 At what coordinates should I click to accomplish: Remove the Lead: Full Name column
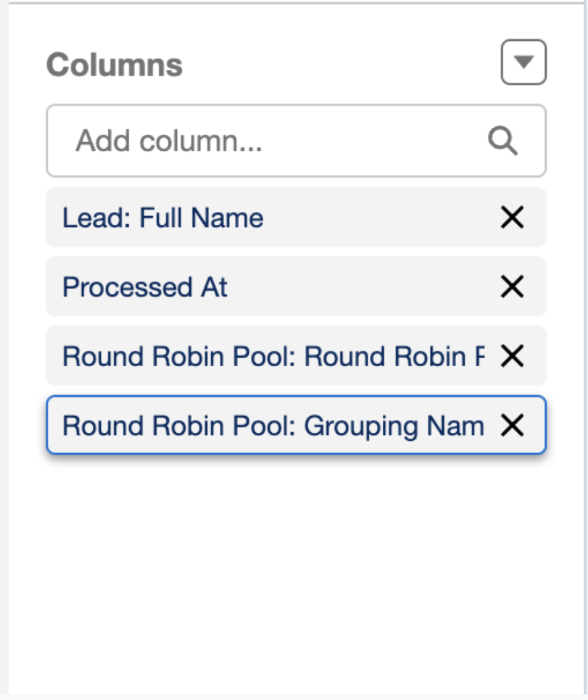[512, 217]
